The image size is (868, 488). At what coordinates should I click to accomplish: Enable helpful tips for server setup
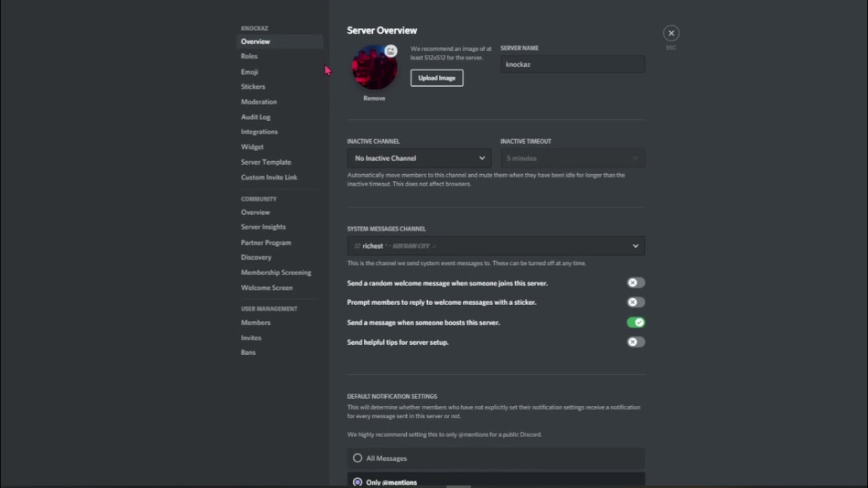pyautogui.click(x=635, y=342)
